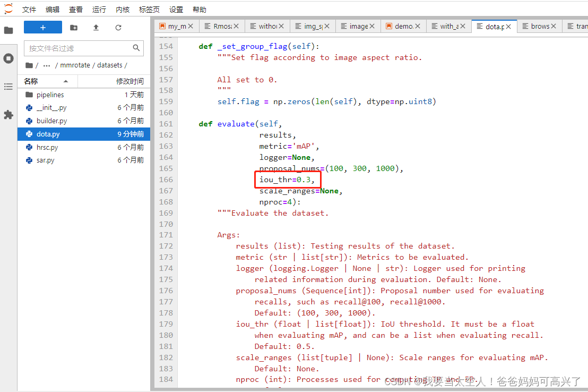This screenshot has height=392, width=588.
Task: Open the 帮助 menu
Action: pos(200,10)
